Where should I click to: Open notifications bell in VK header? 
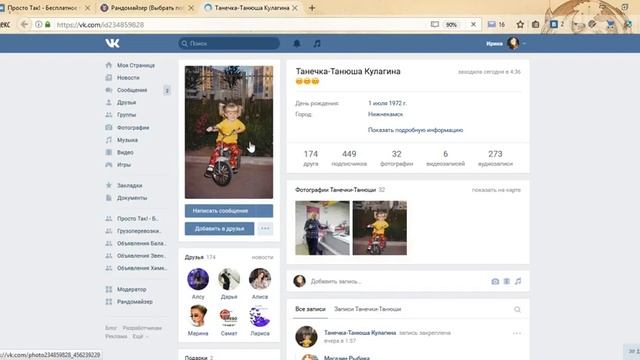(x=297, y=43)
